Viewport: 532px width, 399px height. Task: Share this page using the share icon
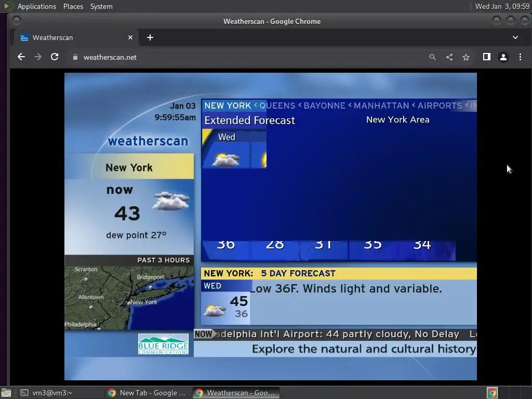449,57
